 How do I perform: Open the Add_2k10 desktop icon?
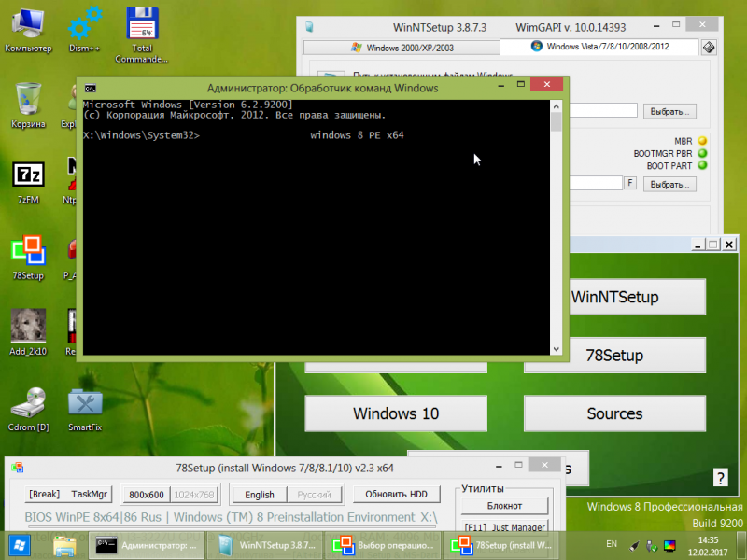[28, 332]
